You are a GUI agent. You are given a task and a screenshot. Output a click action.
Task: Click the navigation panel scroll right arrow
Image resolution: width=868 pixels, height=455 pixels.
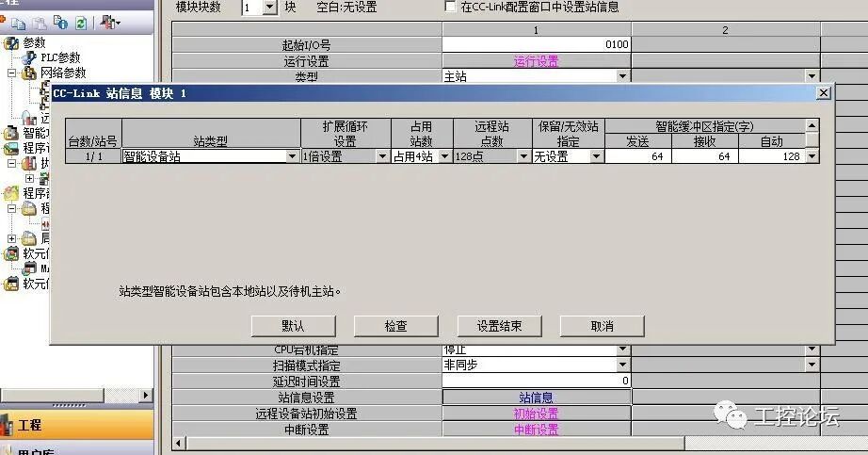click(146, 395)
